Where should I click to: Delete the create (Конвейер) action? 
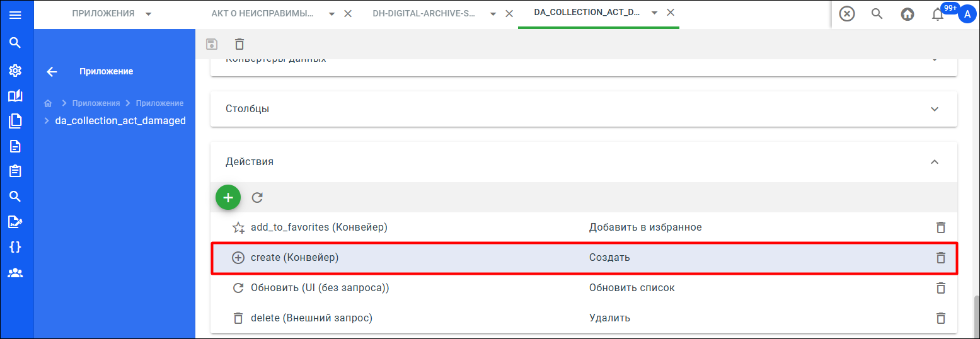(x=941, y=258)
